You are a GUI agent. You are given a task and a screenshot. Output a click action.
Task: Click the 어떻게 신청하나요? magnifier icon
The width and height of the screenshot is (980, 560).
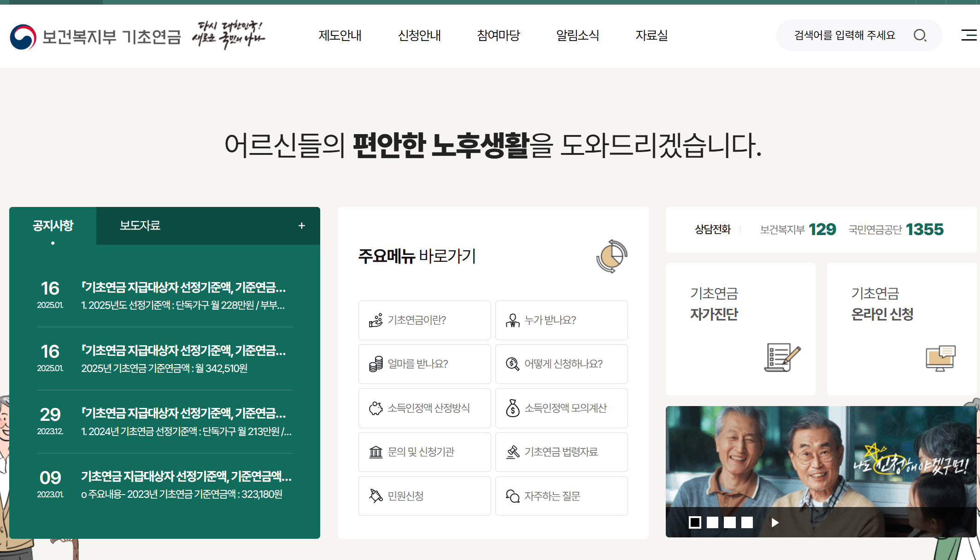tap(512, 364)
